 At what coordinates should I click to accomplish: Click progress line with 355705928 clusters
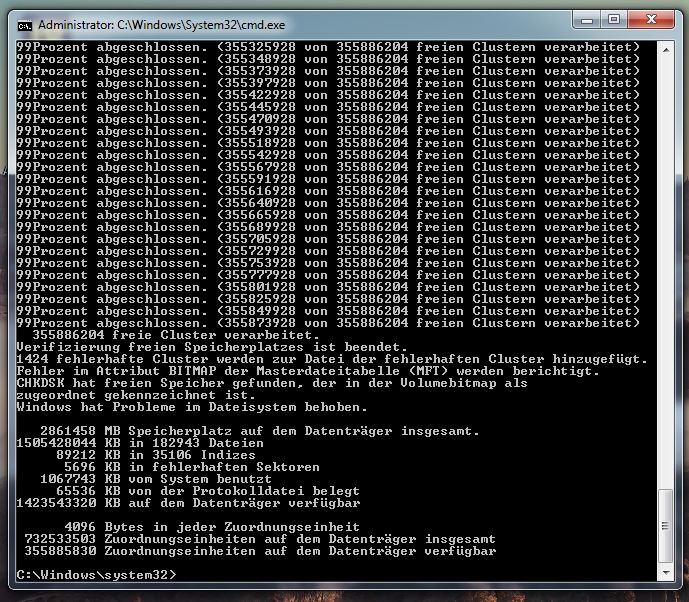328,239
